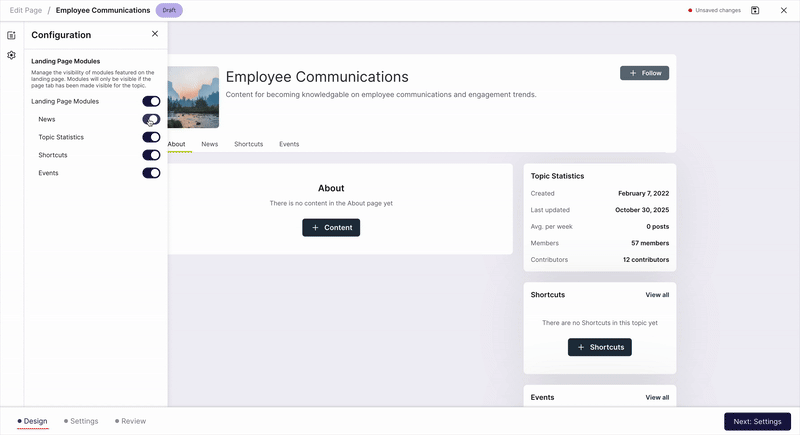Proceed with Next: Settings button
Image resolution: width=800 pixels, height=435 pixels.
pyautogui.click(x=757, y=422)
